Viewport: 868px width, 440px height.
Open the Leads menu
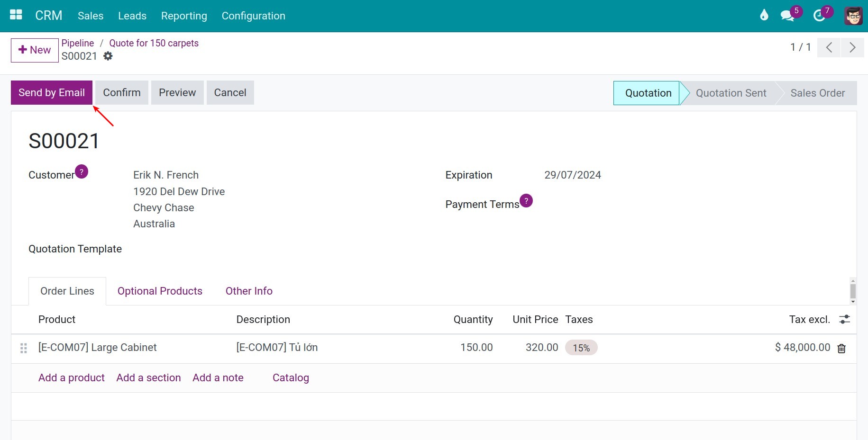[x=132, y=16]
